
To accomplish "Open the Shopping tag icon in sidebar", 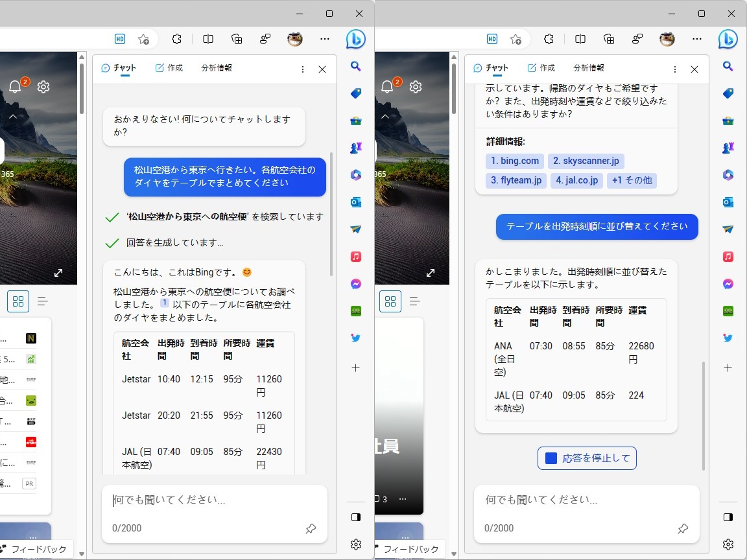I will point(355,93).
